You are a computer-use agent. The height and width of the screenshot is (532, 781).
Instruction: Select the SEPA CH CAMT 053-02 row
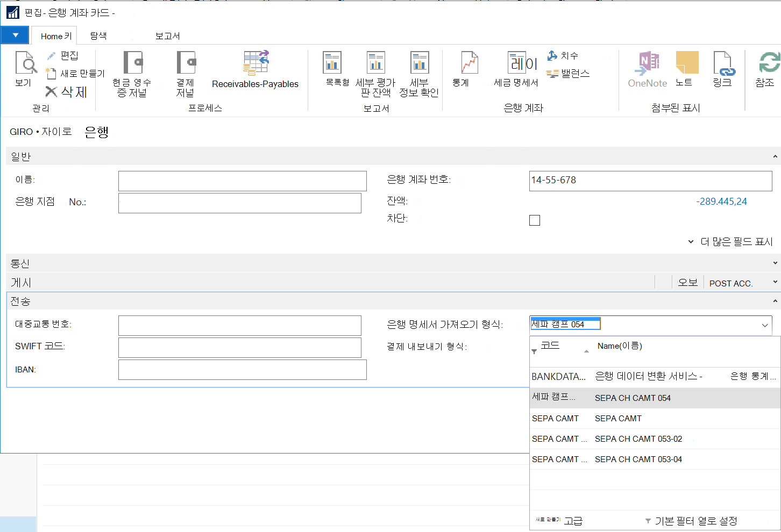655,439
